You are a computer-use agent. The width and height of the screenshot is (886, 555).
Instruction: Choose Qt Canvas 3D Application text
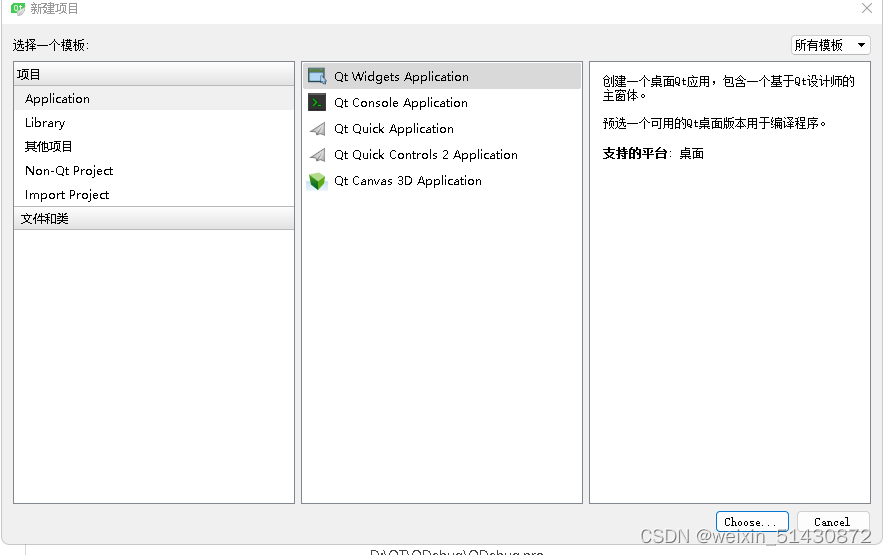pos(408,181)
